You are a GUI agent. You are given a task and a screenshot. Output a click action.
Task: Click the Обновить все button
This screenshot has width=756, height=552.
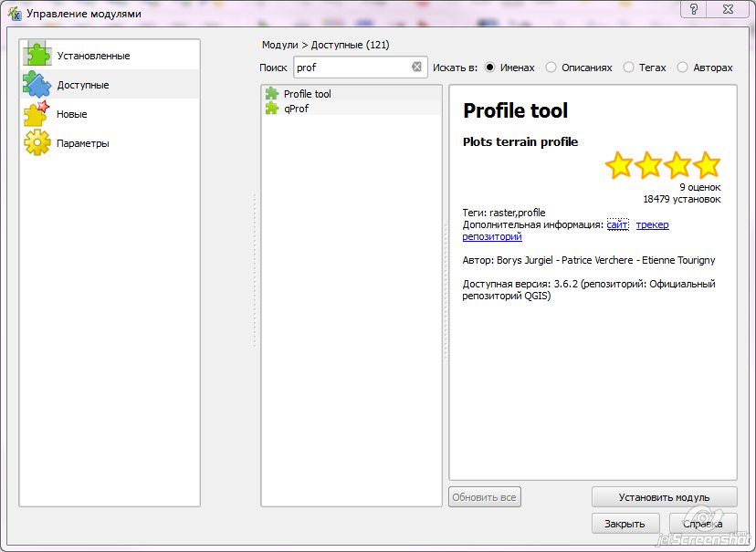point(485,497)
